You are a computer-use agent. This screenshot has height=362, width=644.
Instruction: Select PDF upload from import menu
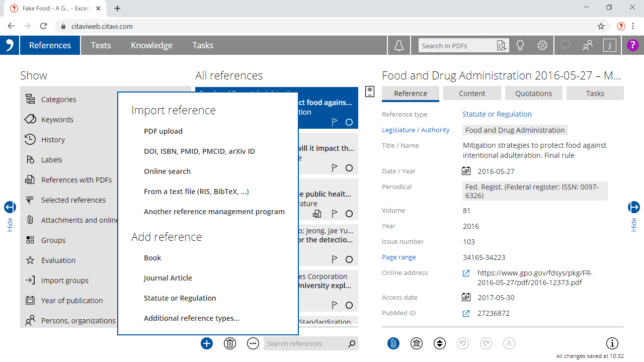point(163,131)
